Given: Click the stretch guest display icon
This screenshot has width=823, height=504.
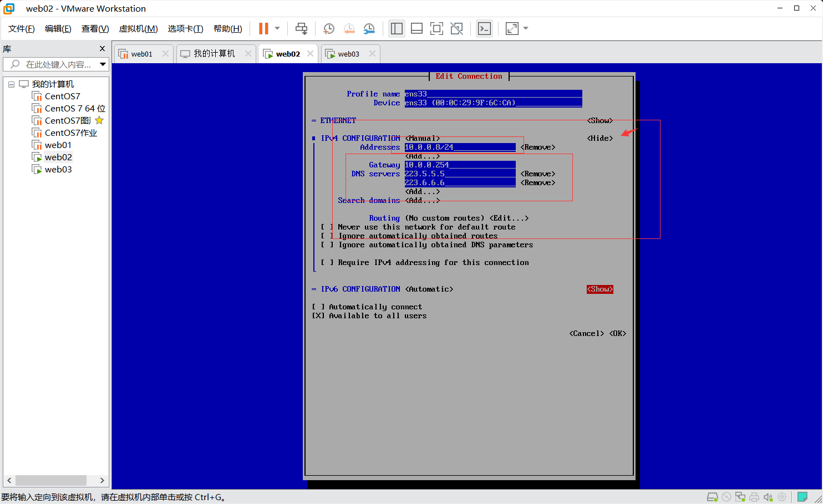Looking at the screenshot, I should 512,28.
